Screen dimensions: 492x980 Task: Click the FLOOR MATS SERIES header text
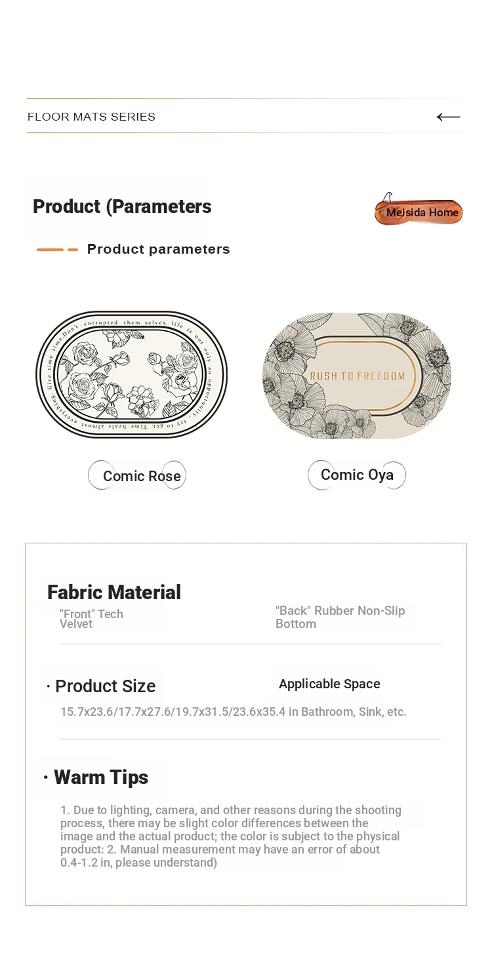pyautogui.click(x=91, y=117)
